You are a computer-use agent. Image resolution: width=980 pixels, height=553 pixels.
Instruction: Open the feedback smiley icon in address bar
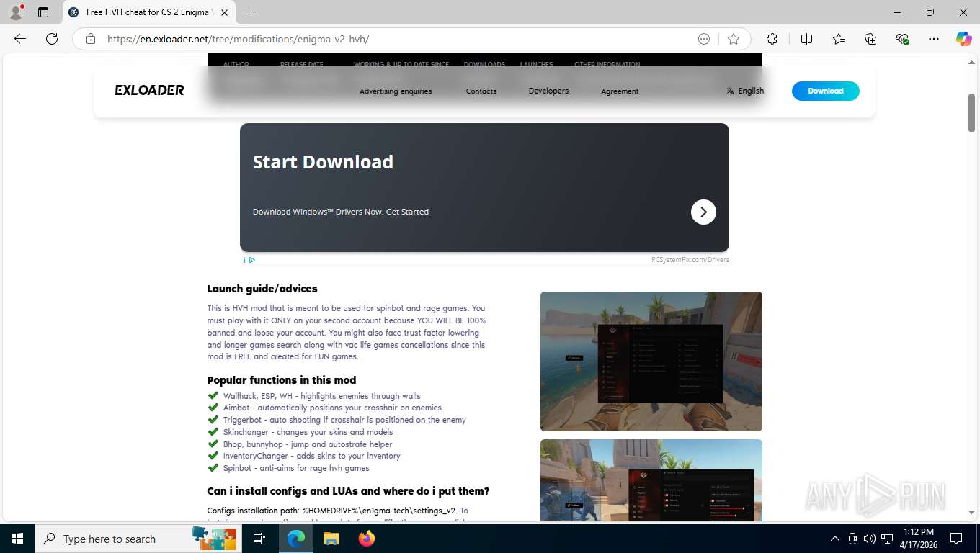pos(704,39)
